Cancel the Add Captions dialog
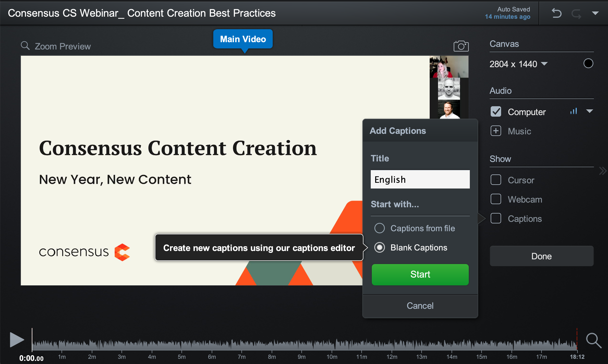Screen dimensions: 608x364 point(420,306)
